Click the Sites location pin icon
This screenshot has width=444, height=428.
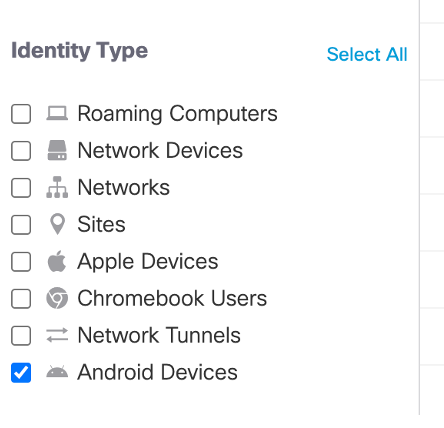(57, 224)
